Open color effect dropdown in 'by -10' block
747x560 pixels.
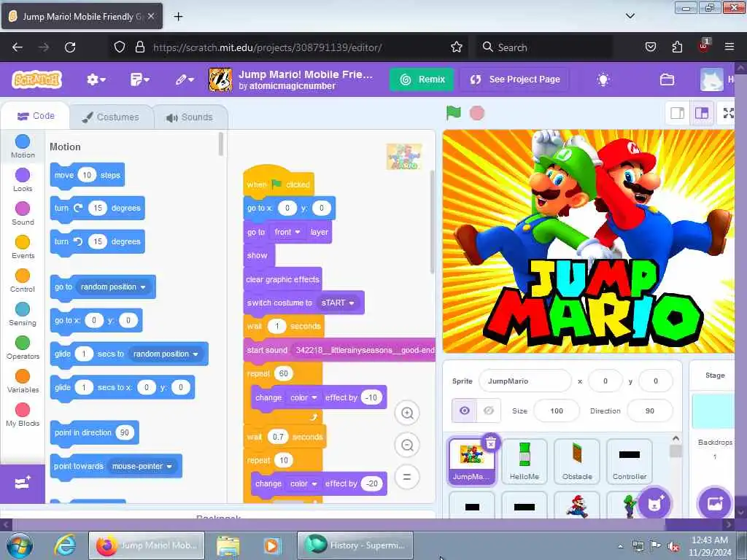[303, 397]
